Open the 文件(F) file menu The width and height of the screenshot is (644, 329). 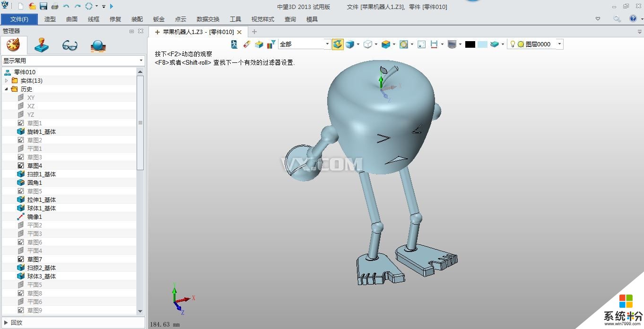(19, 19)
